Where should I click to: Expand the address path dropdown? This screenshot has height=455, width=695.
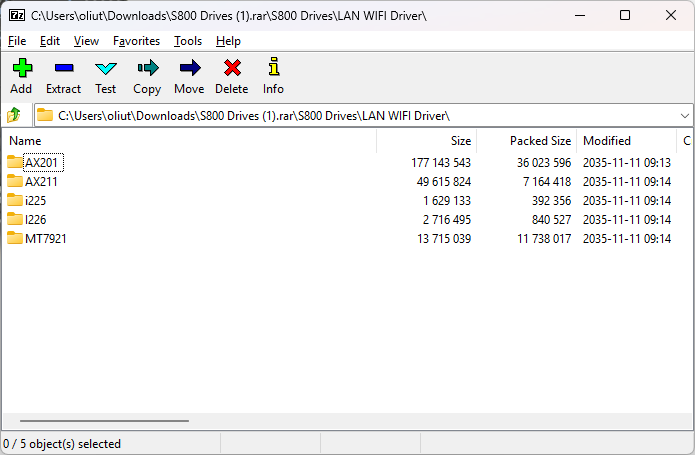tap(684, 115)
